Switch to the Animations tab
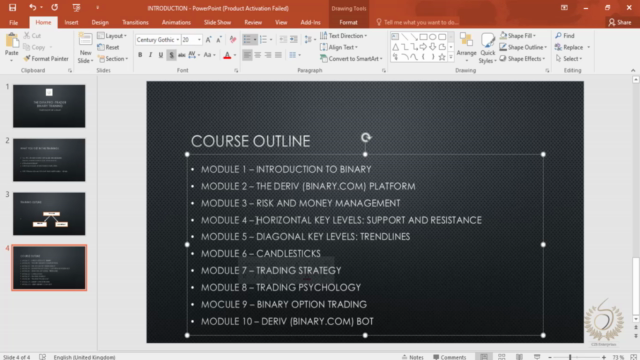640x360 pixels. coord(176,22)
